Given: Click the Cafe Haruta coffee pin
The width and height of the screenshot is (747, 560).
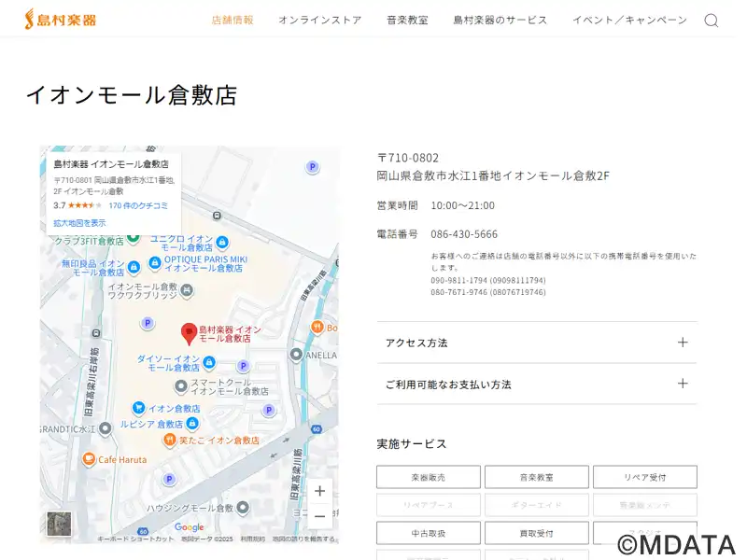Looking at the screenshot, I should [x=88, y=459].
